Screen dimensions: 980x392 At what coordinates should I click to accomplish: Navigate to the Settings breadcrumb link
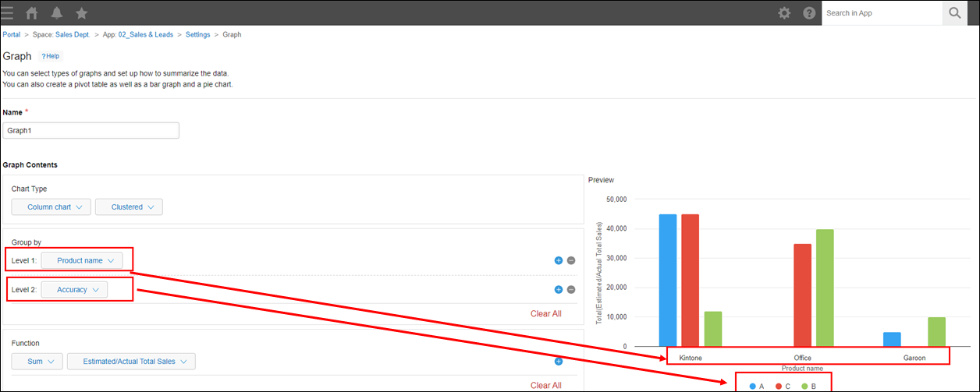pos(197,35)
